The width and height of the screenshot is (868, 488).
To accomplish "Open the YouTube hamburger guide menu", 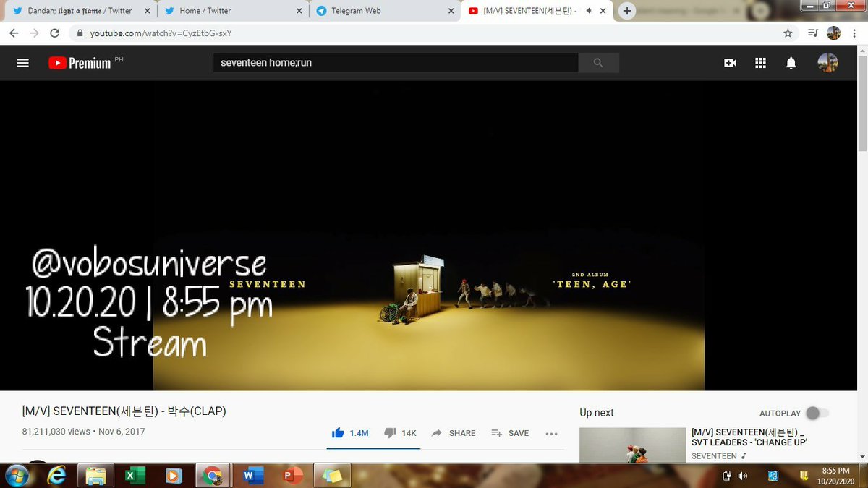I will coord(22,63).
